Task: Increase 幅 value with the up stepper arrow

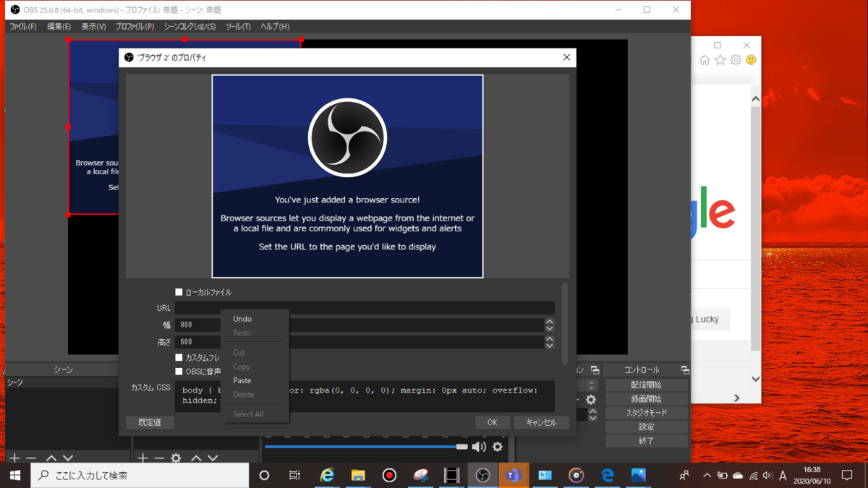Action: tap(550, 322)
